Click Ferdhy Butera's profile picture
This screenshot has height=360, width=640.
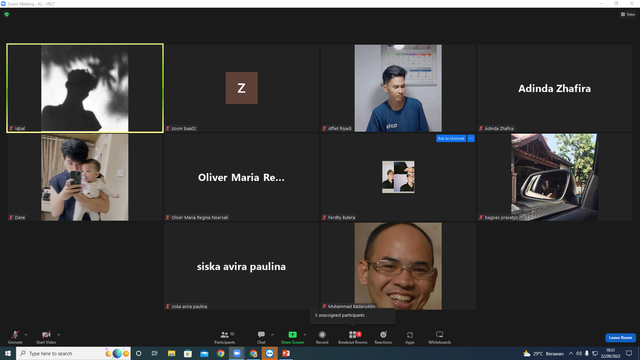click(x=398, y=177)
